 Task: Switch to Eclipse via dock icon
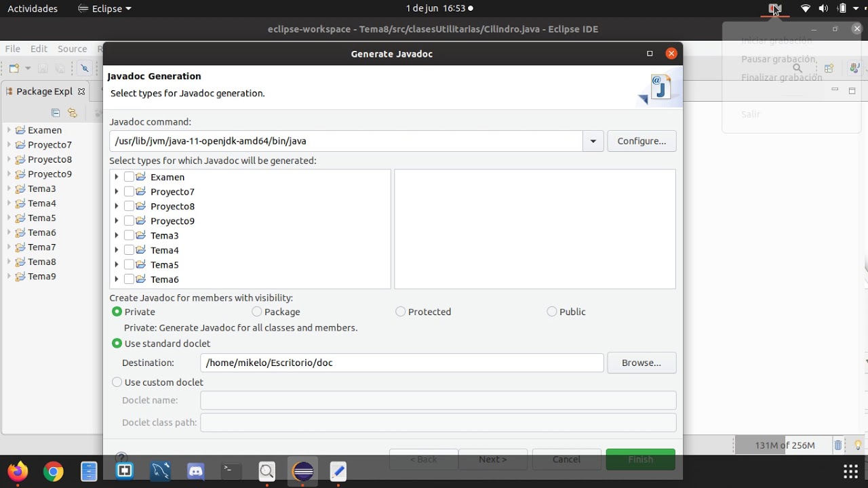pyautogui.click(x=302, y=471)
